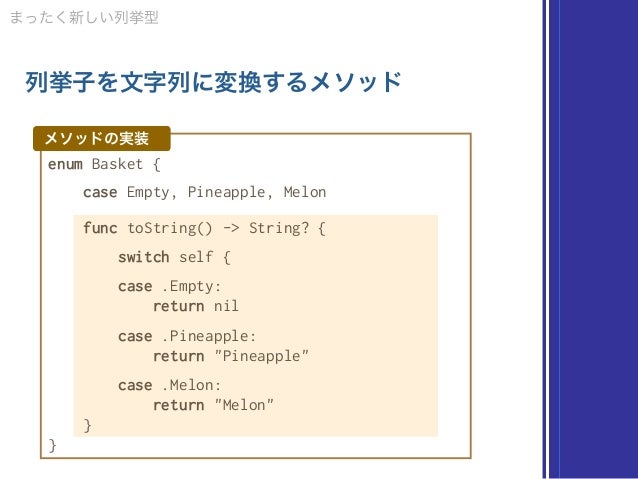Click the return "Pineapple" statement
Viewport: 638px width, 479px height.
[231, 356]
